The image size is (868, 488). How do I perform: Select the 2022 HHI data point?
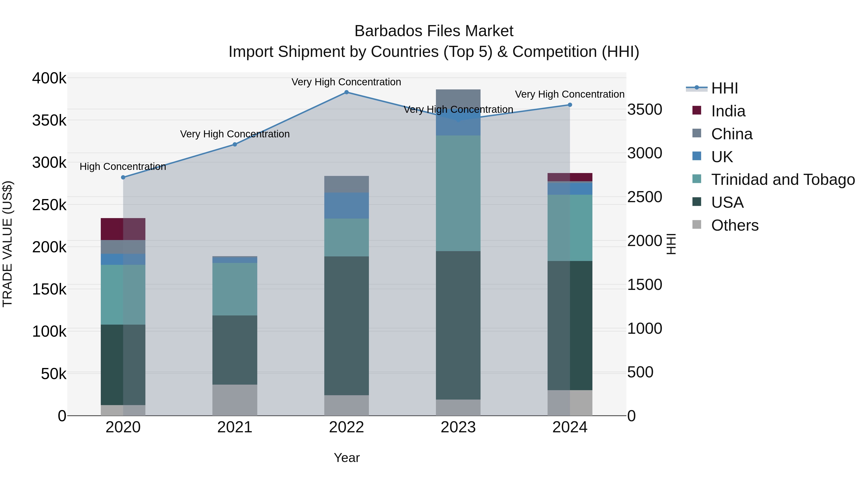point(346,92)
